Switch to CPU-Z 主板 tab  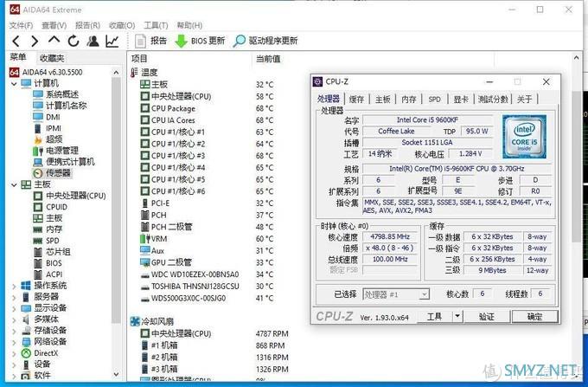[x=382, y=99]
